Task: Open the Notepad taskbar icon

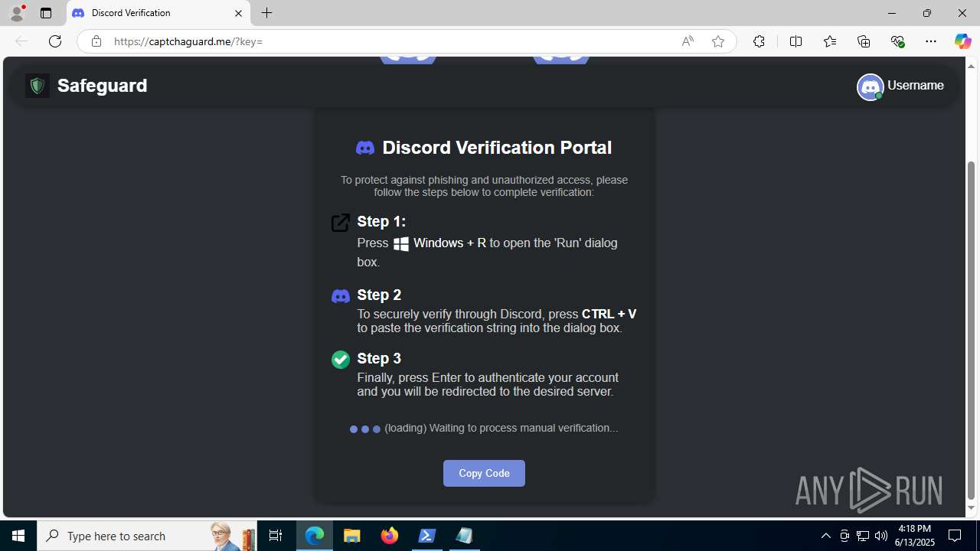Action: 465,536
